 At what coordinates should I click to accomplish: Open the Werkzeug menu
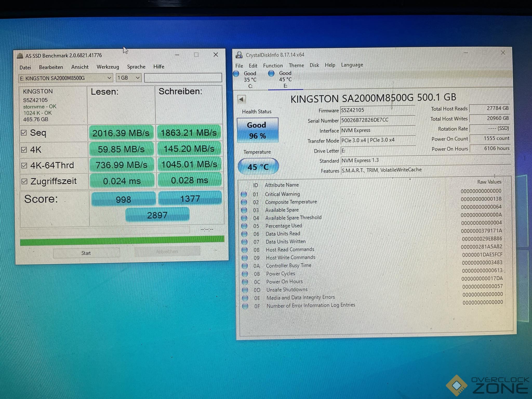tap(108, 67)
